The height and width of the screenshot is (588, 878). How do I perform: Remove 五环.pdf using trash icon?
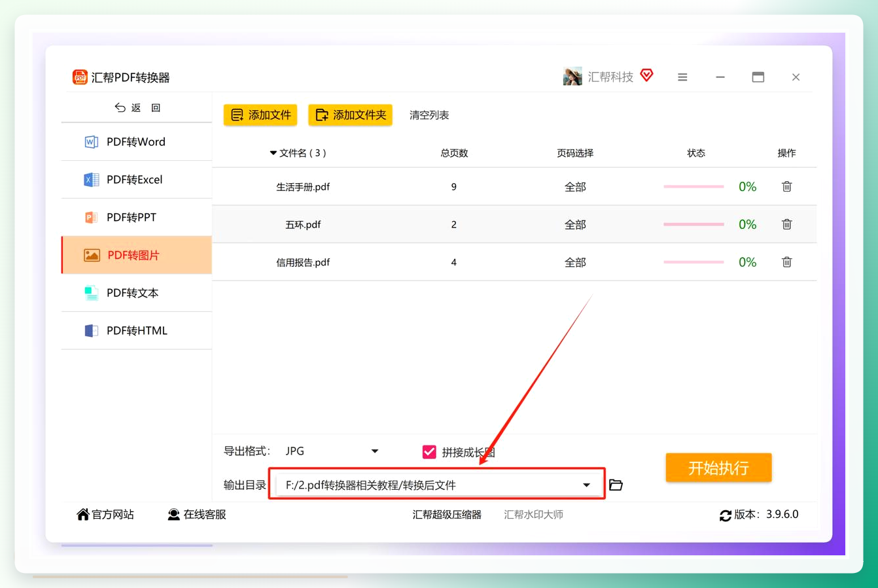pos(786,224)
